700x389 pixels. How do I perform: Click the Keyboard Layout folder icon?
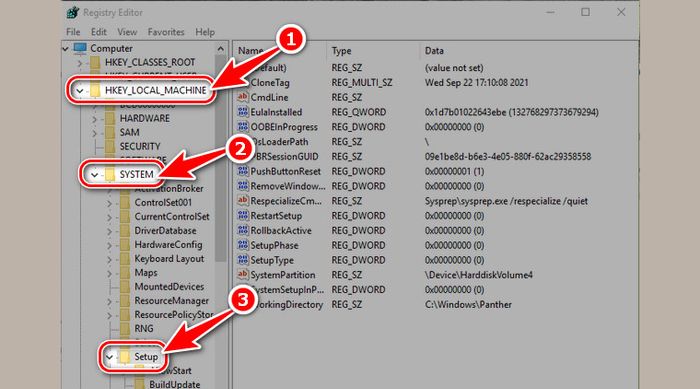click(125, 259)
